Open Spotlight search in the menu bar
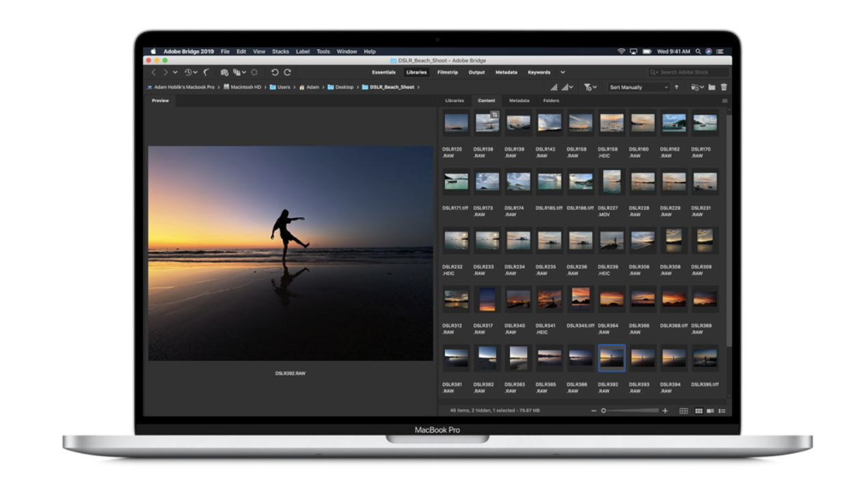This screenshot has height=488, width=868. pos(698,51)
